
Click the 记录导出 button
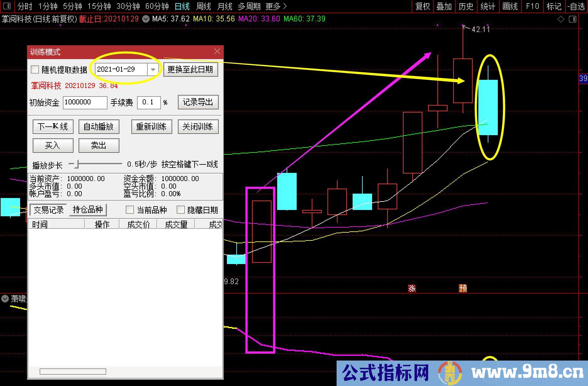pos(198,102)
